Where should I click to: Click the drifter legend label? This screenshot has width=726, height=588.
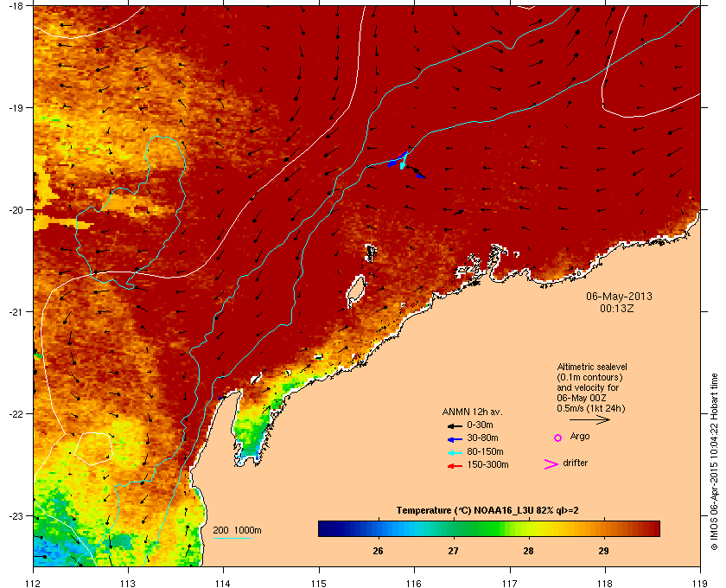(x=575, y=463)
